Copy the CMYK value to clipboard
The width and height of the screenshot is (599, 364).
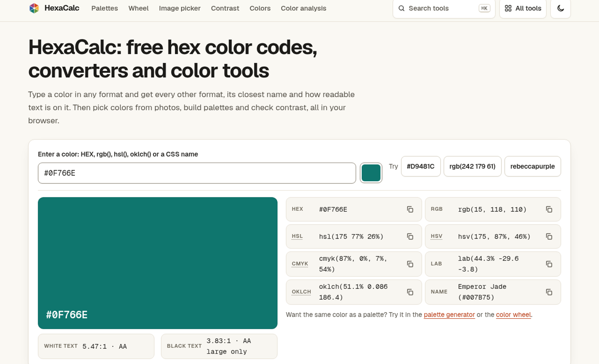(x=410, y=264)
